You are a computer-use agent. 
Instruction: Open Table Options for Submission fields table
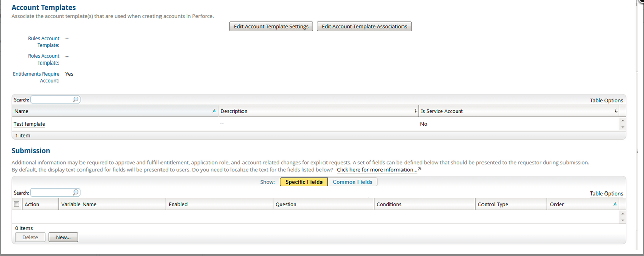coord(606,193)
